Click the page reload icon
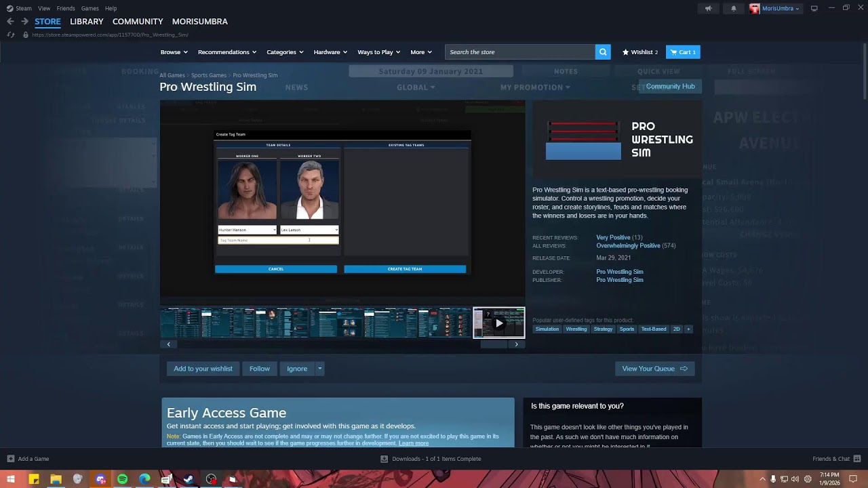868x488 pixels. 10,35
